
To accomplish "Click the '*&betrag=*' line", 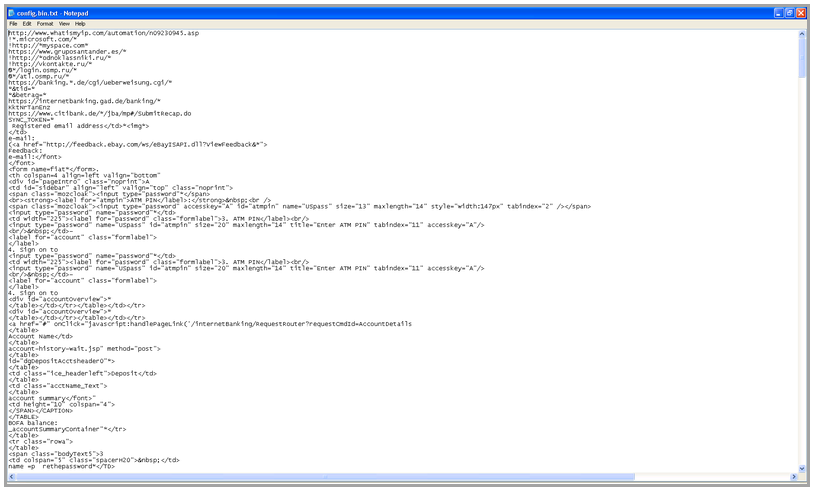I will point(27,95).
